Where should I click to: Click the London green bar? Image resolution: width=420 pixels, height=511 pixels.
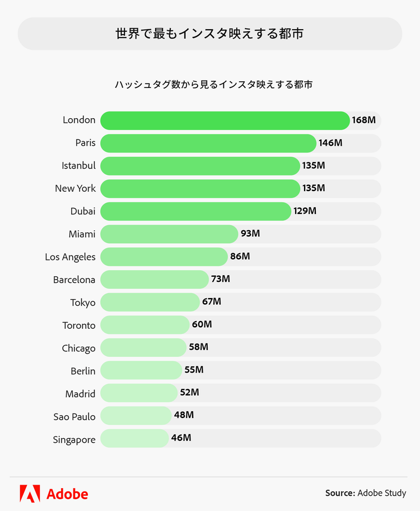coord(224,120)
